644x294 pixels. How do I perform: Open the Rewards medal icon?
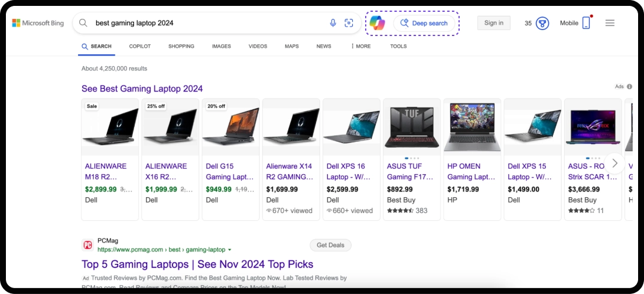pos(542,24)
